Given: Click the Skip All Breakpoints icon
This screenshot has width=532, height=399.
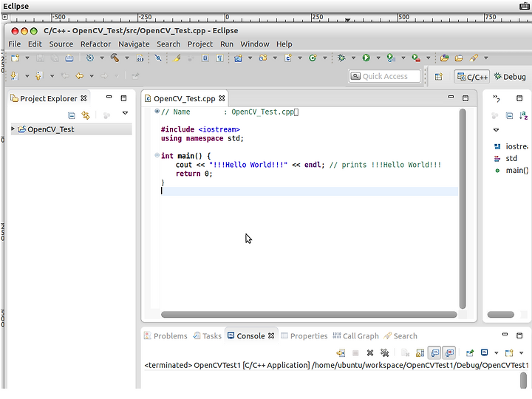Looking at the screenshot, I should (158, 58).
